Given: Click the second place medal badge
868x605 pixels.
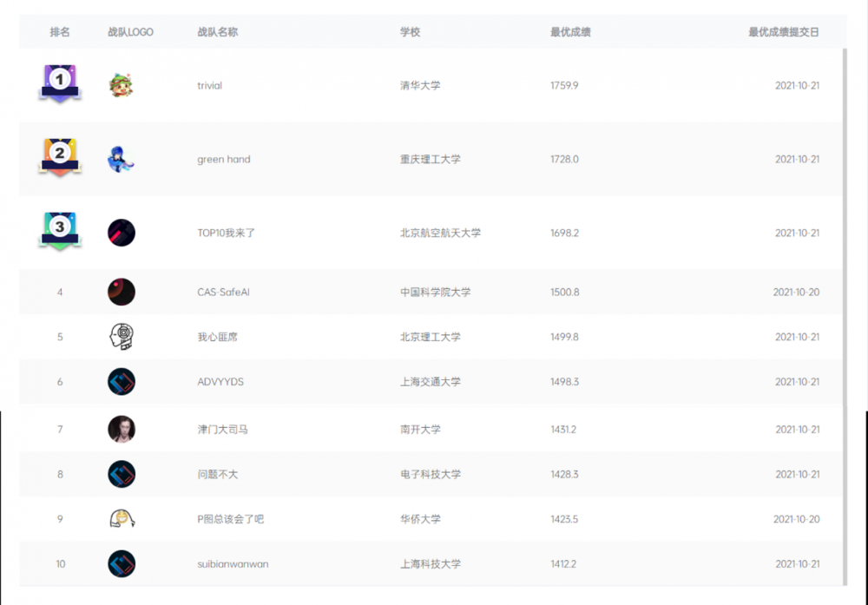Looking at the screenshot, I should tap(60, 158).
